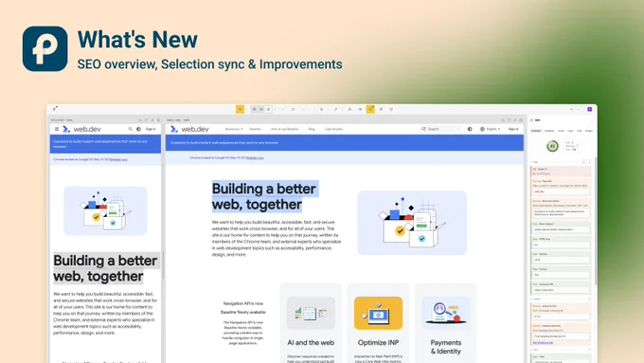Click the globe icon beside English

(x=482, y=129)
